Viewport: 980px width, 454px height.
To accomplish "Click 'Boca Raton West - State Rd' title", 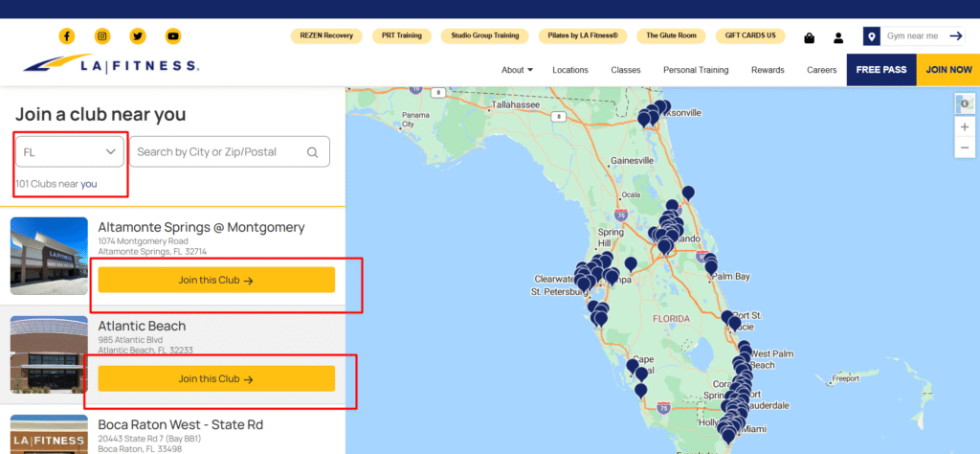I will (181, 424).
